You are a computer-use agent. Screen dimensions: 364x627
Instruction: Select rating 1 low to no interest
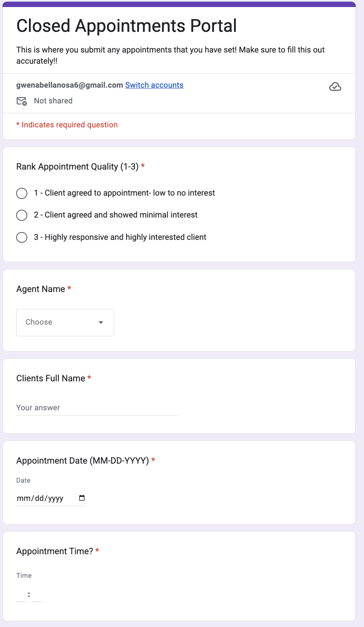click(x=22, y=193)
